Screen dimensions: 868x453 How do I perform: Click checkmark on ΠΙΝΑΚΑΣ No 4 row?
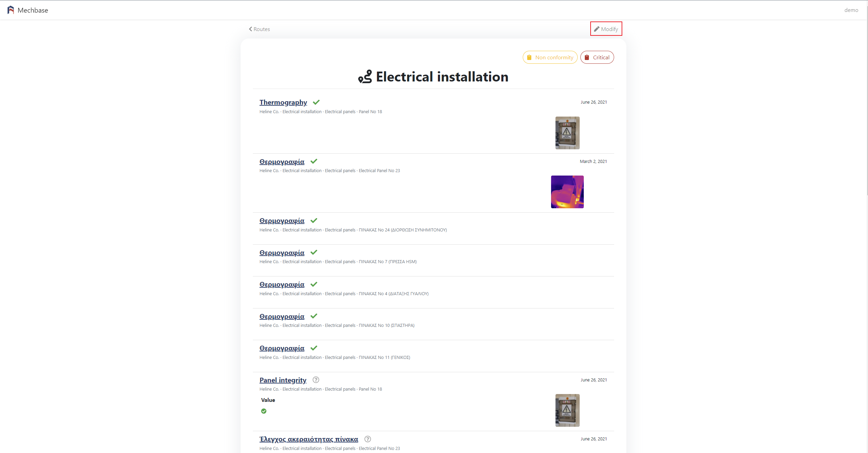click(314, 284)
